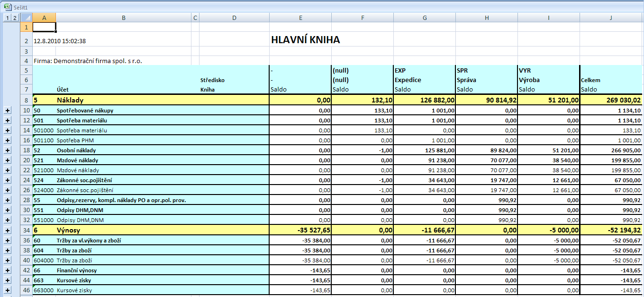Expand the group at row 28 Odpisy, rezervy
Screen dimensions: 644x297
[7, 200]
